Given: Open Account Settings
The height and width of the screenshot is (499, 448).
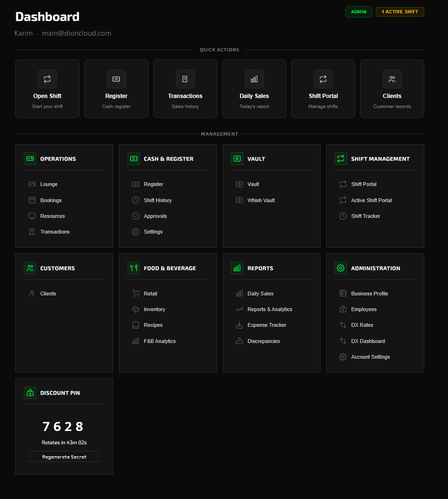Looking at the screenshot, I should point(370,357).
